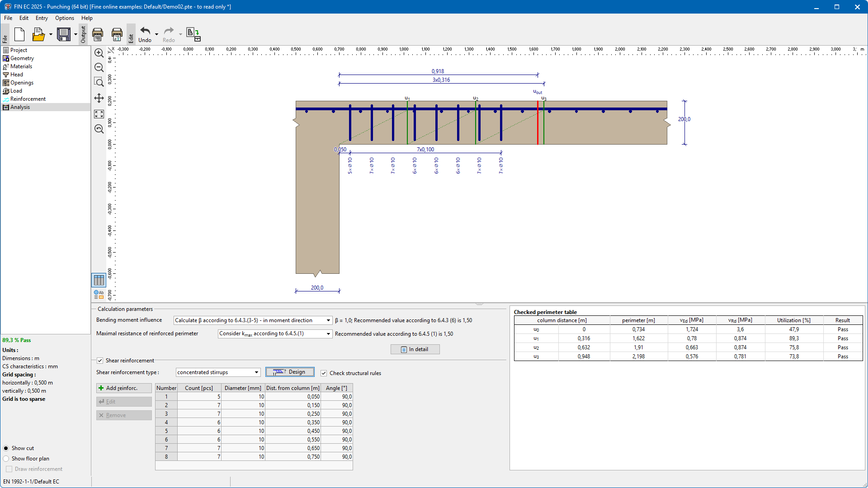Click the Zoom In magnifier icon
The image size is (868, 488).
(x=99, y=53)
